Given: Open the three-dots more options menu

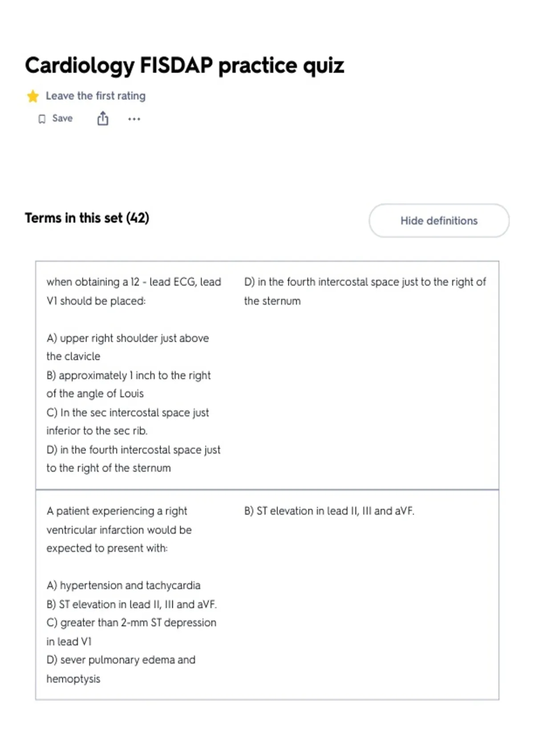Looking at the screenshot, I should [x=134, y=119].
